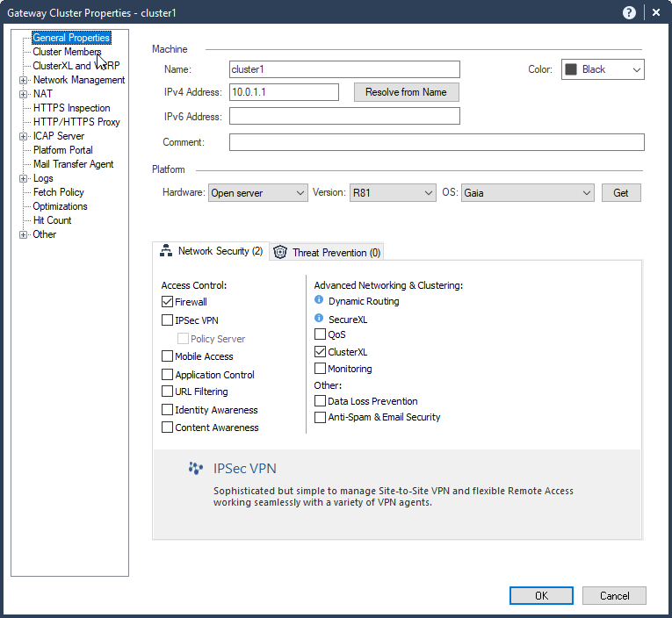Enable the QoS checkbox
The height and width of the screenshot is (618, 672).
coord(320,334)
